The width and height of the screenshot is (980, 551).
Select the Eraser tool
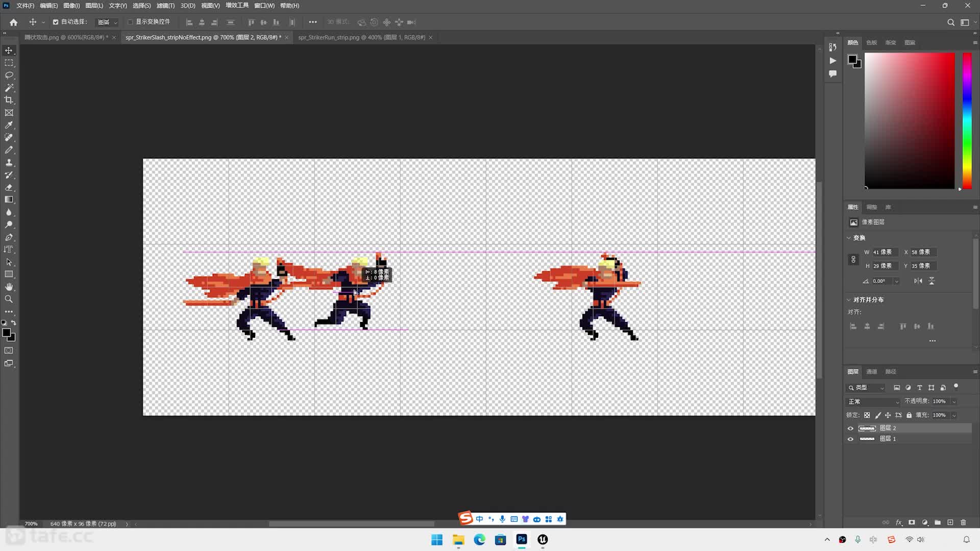9,187
